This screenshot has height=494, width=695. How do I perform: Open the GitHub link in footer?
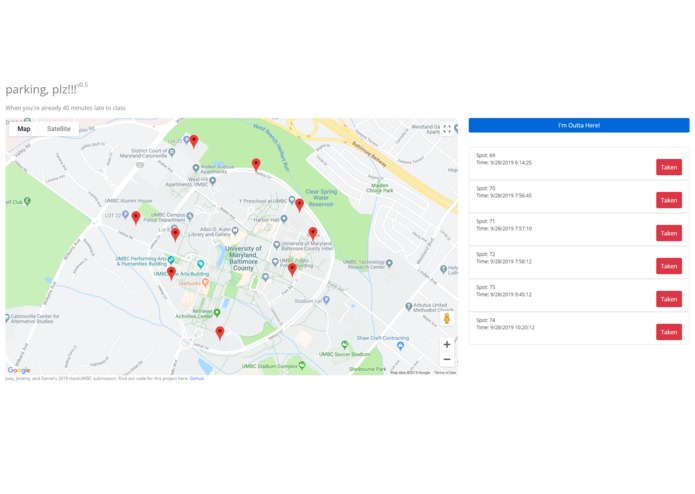(197, 379)
